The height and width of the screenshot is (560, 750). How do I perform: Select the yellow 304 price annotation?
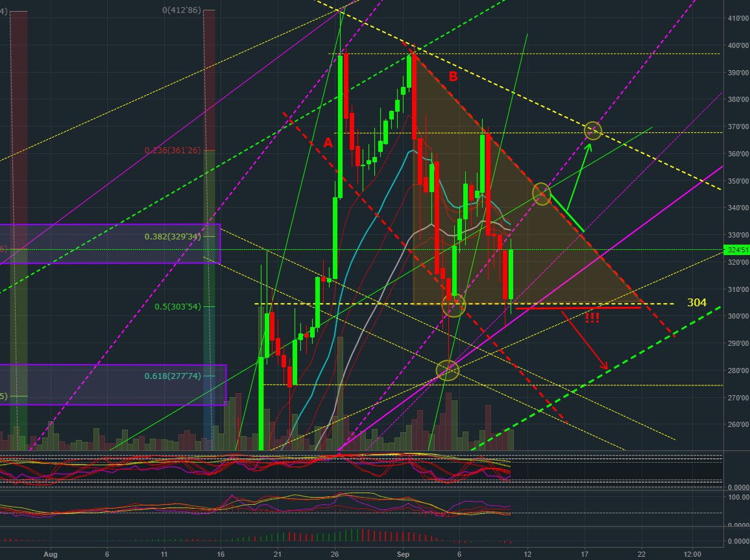(x=696, y=302)
